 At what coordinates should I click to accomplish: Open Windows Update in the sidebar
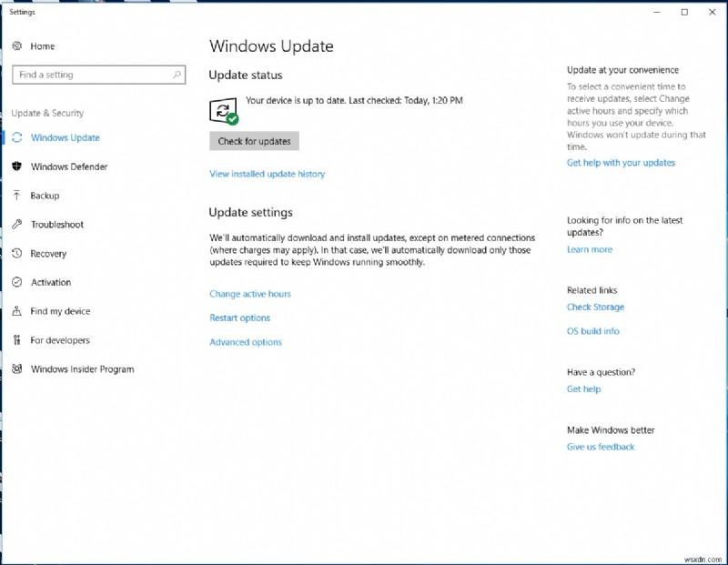[65, 137]
